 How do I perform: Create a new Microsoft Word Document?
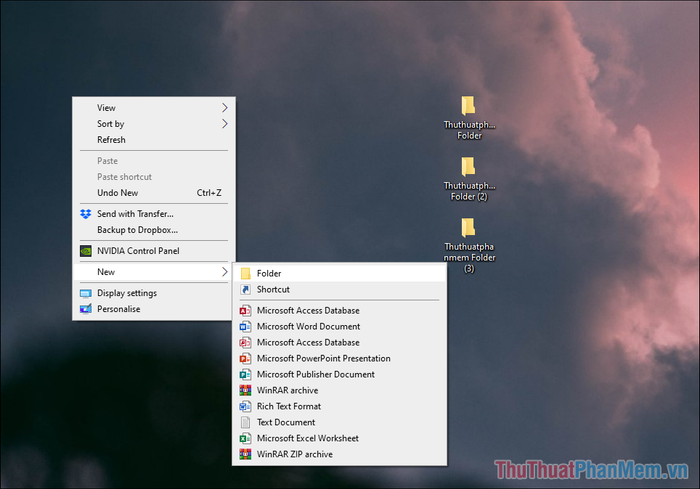click(339, 326)
